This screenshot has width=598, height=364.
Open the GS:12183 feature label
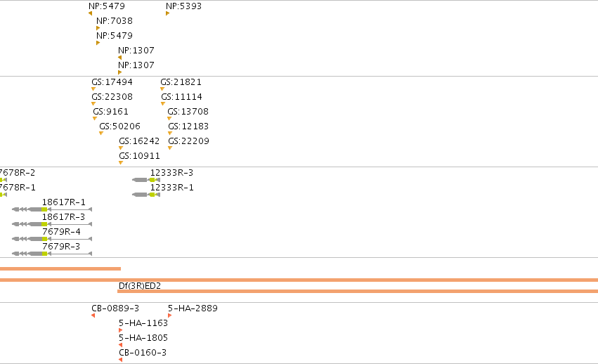188,126
